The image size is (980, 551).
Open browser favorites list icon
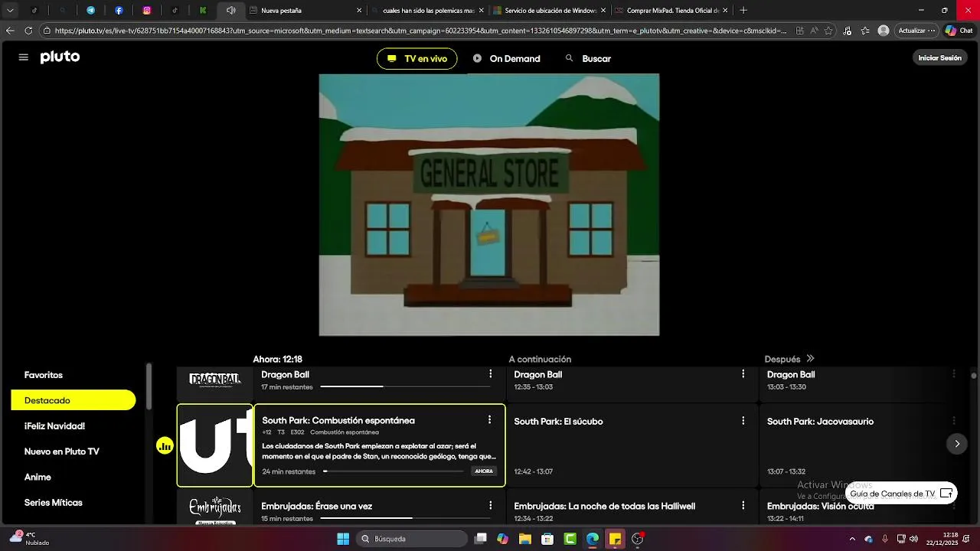tap(865, 31)
